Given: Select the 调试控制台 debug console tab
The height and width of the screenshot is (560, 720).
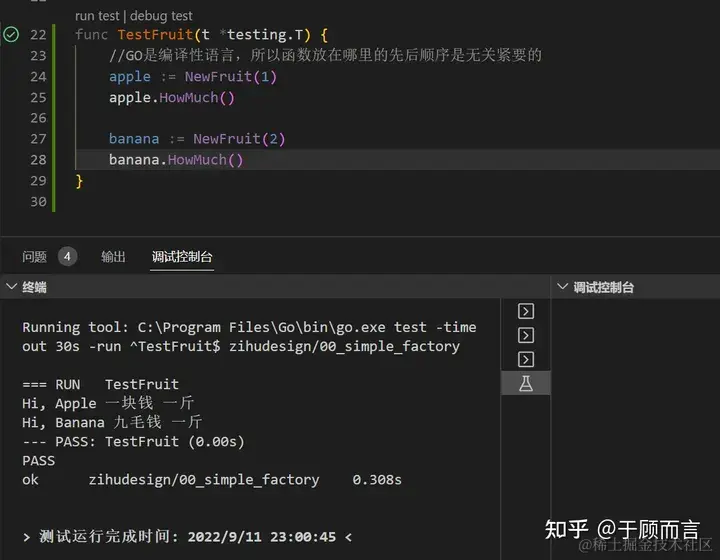Looking at the screenshot, I should [x=182, y=257].
